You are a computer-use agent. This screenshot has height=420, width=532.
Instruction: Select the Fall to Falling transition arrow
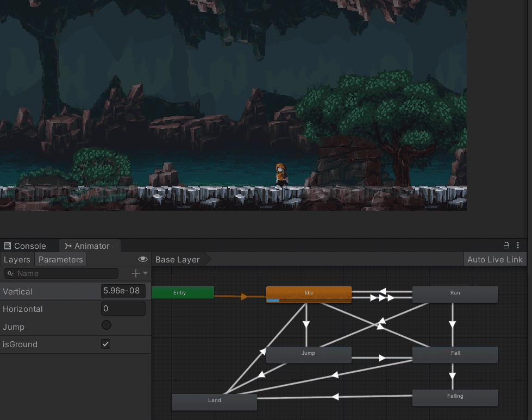click(x=452, y=376)
